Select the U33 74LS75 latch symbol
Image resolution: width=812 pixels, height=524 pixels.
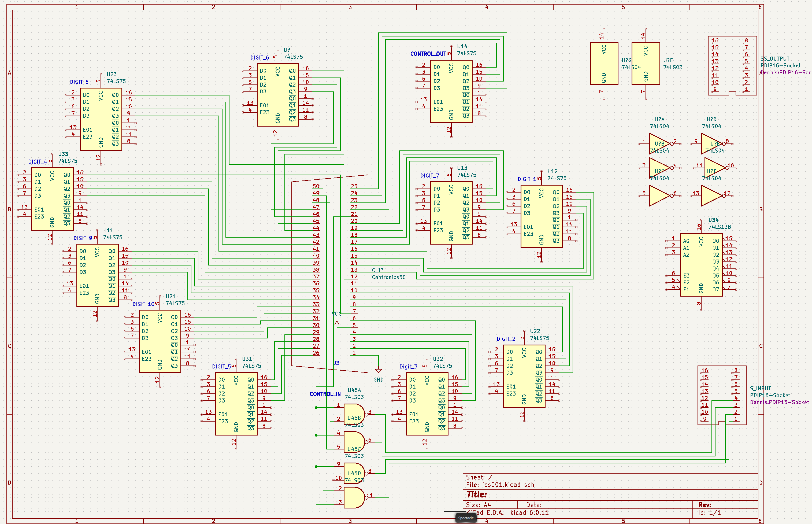point(52,199)
